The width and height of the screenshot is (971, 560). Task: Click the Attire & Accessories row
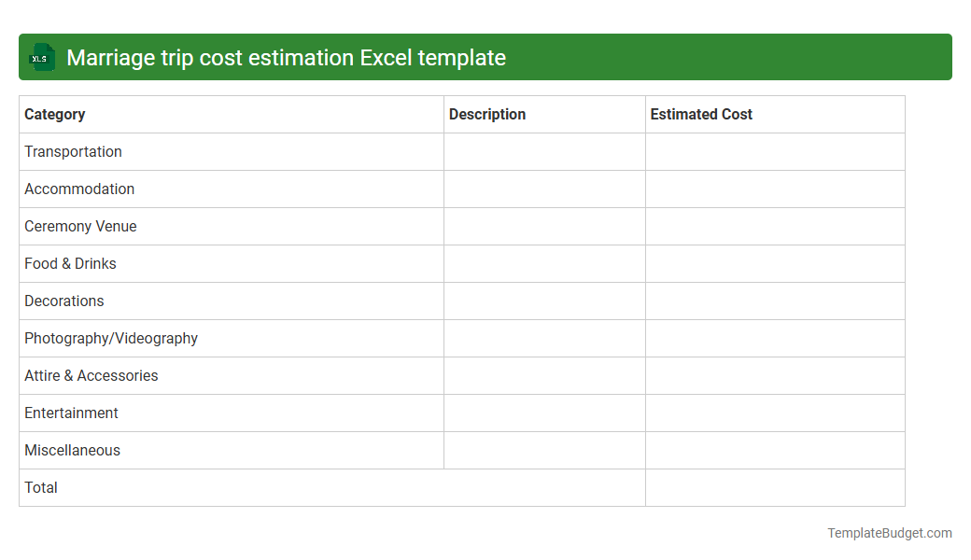pos(91,375)
